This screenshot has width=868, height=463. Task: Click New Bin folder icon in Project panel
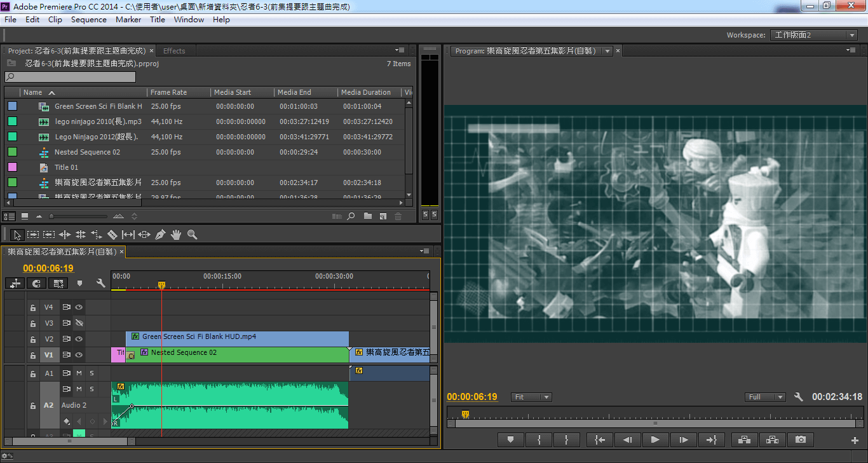pos(368,216)
